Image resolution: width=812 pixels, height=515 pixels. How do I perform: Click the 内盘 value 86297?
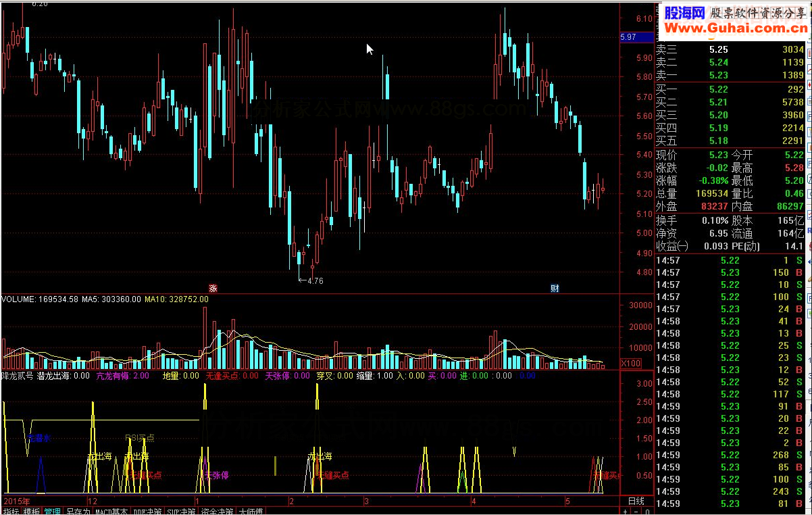click(790, 206)
